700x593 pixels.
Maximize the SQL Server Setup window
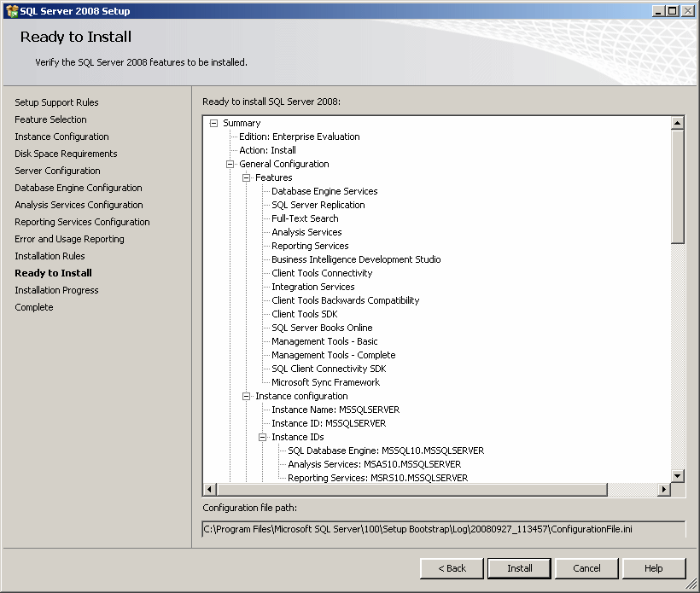click(x=673, y=11)
